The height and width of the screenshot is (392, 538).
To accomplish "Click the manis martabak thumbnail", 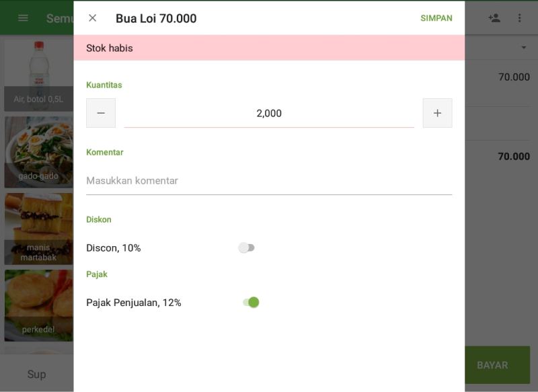I will pyautogui.click(x=38, y=229).
